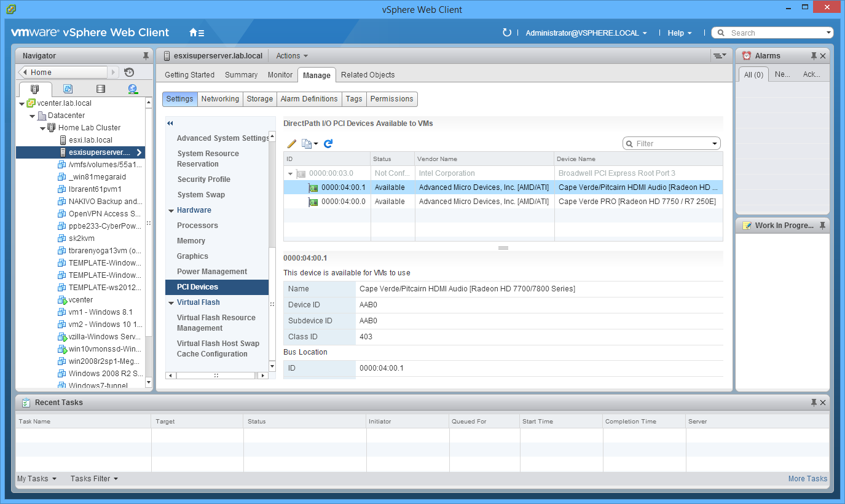Select the Alarm Definitions sub-tab
Image resolution: width=845 pixels, height=504 pixels.
tap(309, 99)
